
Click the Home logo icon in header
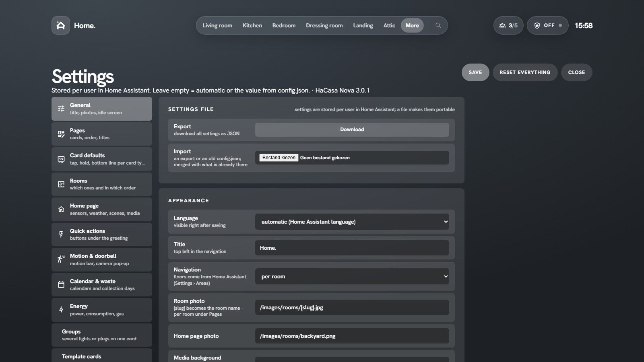[61, 25]
